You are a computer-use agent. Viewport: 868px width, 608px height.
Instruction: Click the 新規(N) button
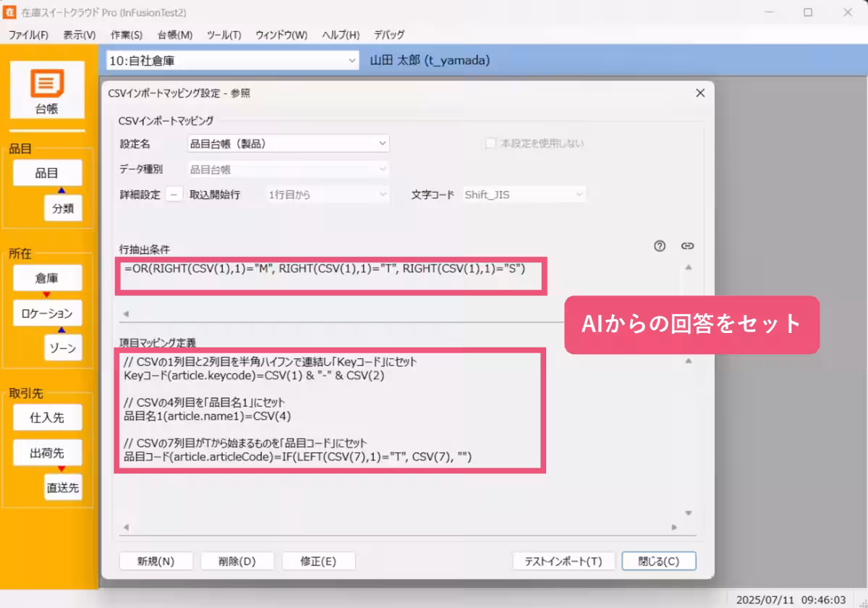tap(156, 560)
